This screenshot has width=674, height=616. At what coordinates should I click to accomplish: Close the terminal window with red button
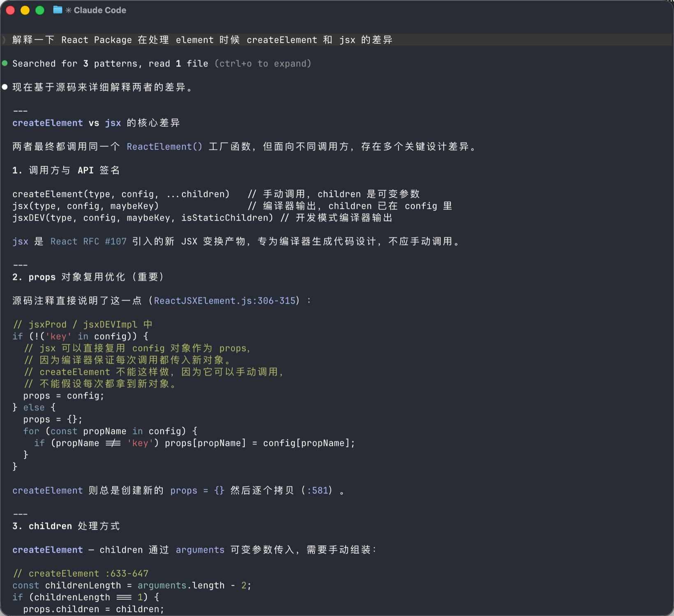(x=11, y=10)
